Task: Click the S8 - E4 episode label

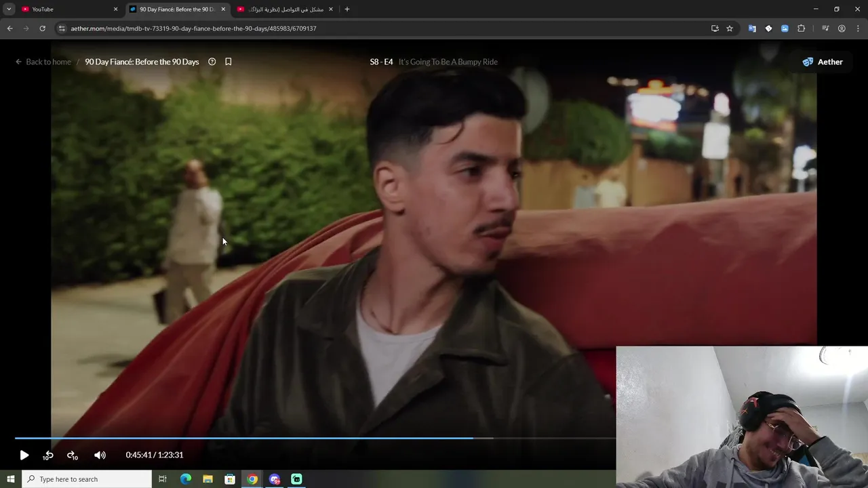Action: pyautogui.click(x=381, y=62)
